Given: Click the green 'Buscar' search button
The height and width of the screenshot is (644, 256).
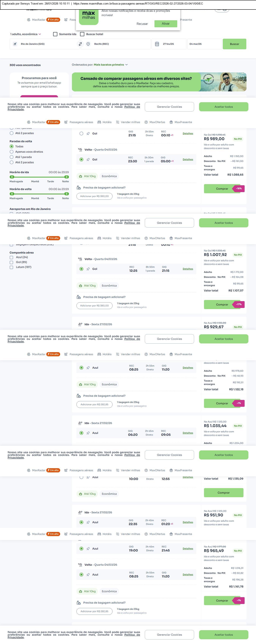Looking at the screenshot, I should click(234, 44).
